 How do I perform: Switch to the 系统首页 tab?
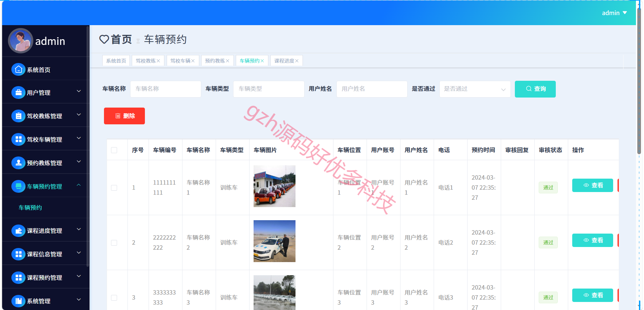pos(116,61)
